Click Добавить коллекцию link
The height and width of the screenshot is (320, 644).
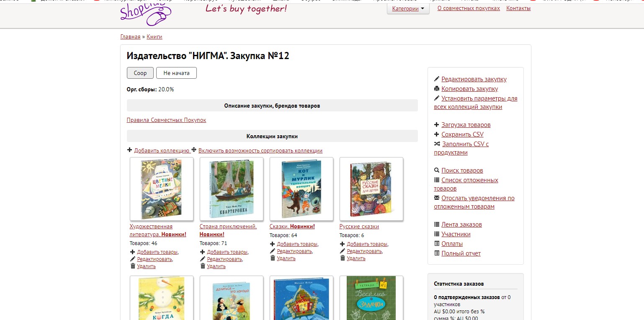click(x=162, y=150)
